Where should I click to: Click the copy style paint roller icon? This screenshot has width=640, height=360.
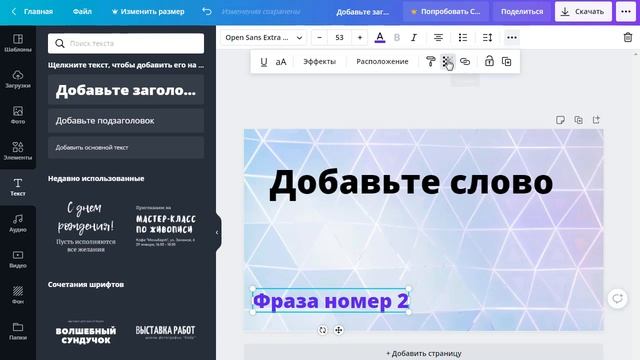[430, 62]
